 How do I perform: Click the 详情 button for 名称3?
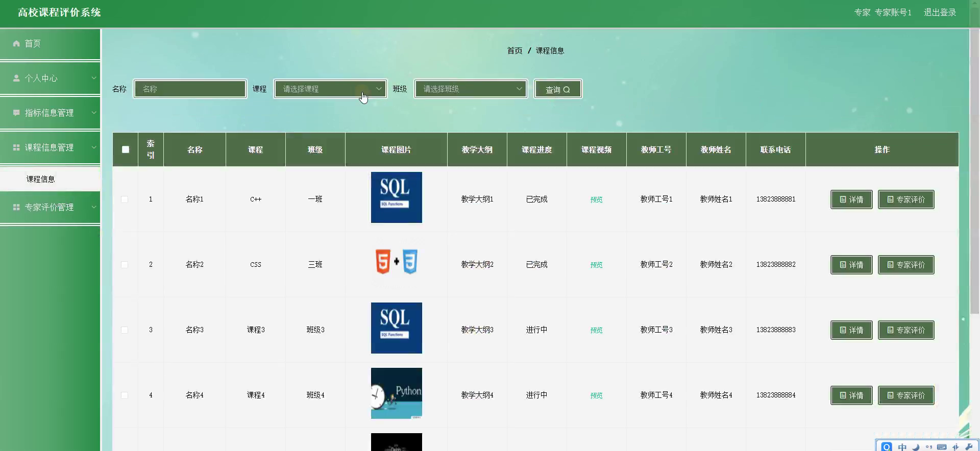pyautogui.click(x=851, y=330)
